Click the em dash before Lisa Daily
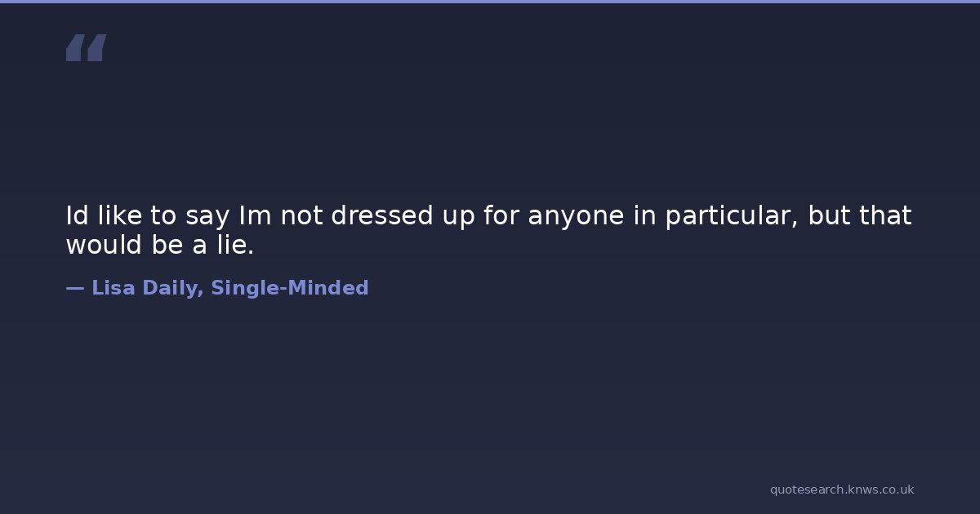The height and width of the screenshot is (514, 980). click(x=74, y=288)
